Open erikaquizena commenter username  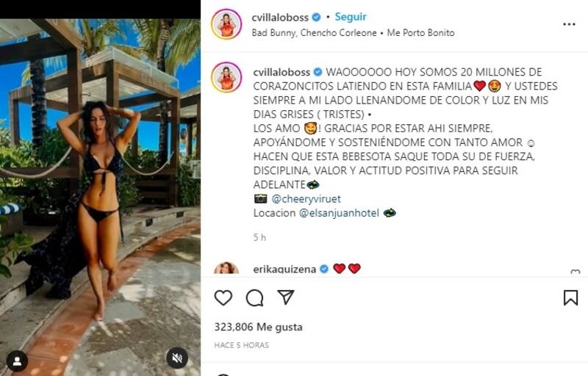point(284,270)
